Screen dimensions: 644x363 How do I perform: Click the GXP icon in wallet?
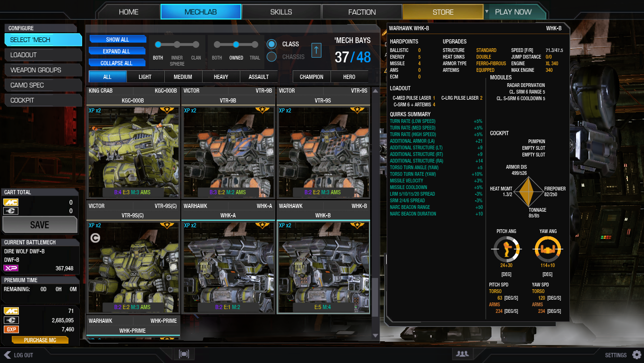tap(11, 329)
